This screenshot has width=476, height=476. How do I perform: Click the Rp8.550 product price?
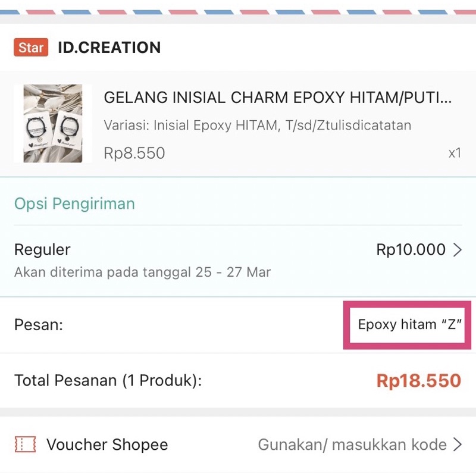[x=134, y=153]
